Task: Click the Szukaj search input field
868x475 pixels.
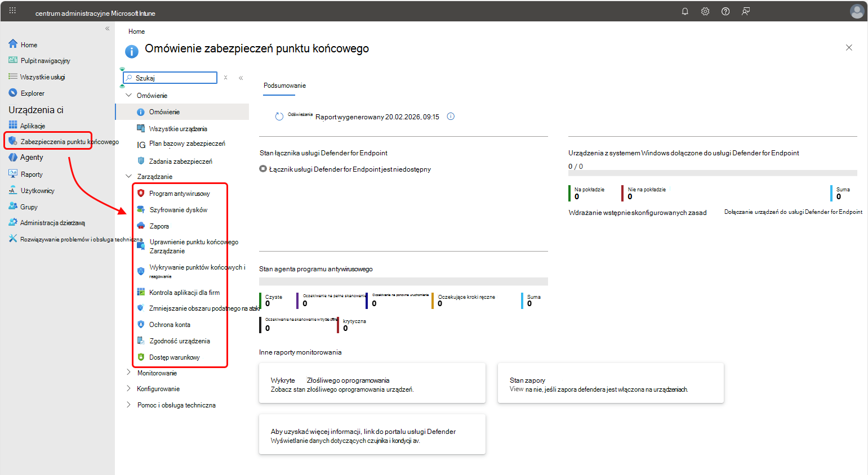Action: coord(170,78)
